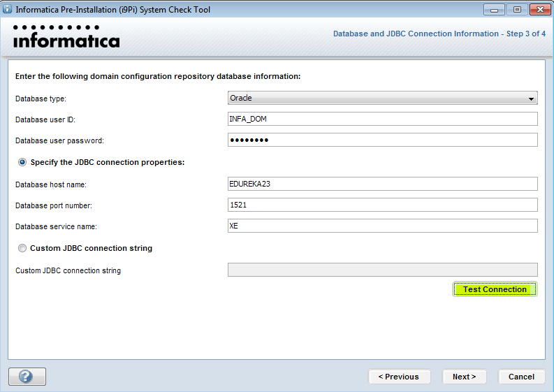Viewport: 554px width, 392px height.
Task: Cancel the system check wizard
Action: point(521,377)
